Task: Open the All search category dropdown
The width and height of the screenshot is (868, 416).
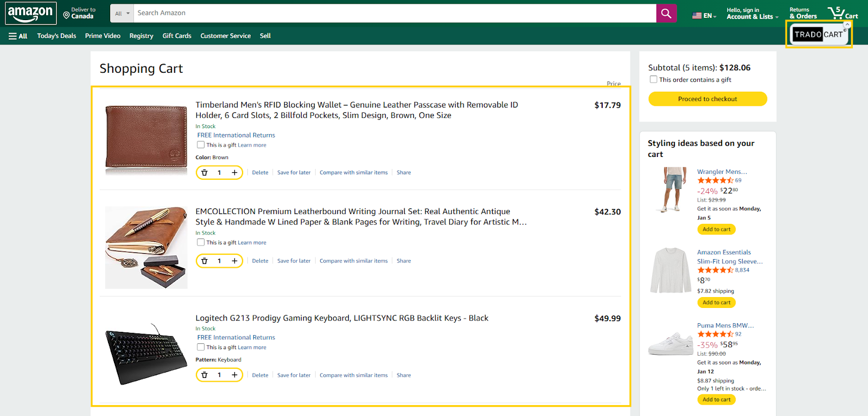Action: click(x=122, y=14)
